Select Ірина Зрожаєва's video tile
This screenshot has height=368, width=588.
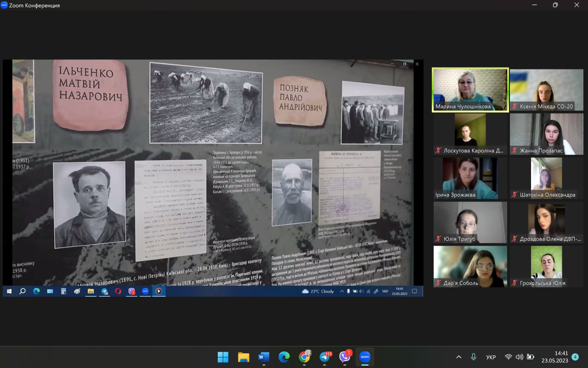tap(470, 178)
